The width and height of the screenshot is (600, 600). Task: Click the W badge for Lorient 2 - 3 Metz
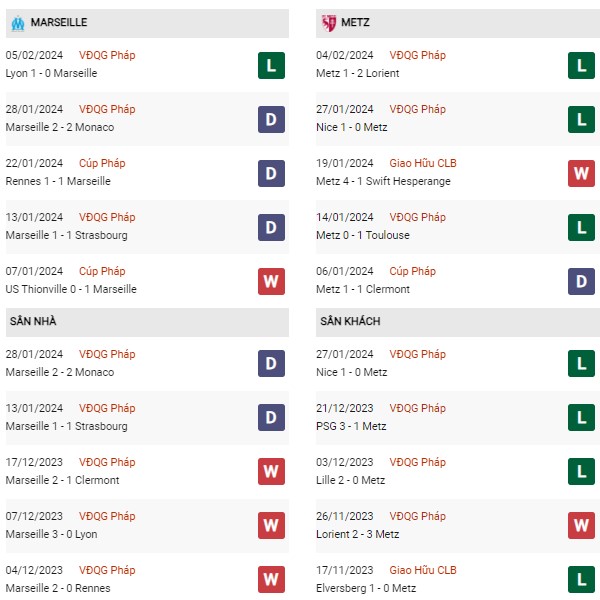[581, 525]
